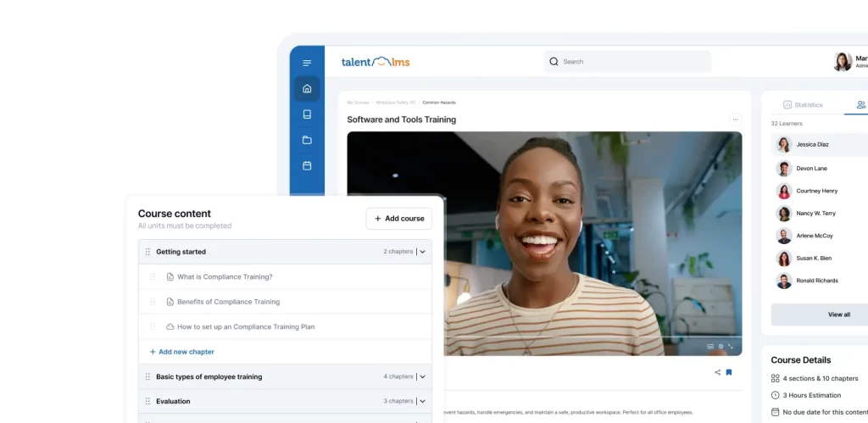
Task: Click the Evaluation section title
Action: pos(173,402)
